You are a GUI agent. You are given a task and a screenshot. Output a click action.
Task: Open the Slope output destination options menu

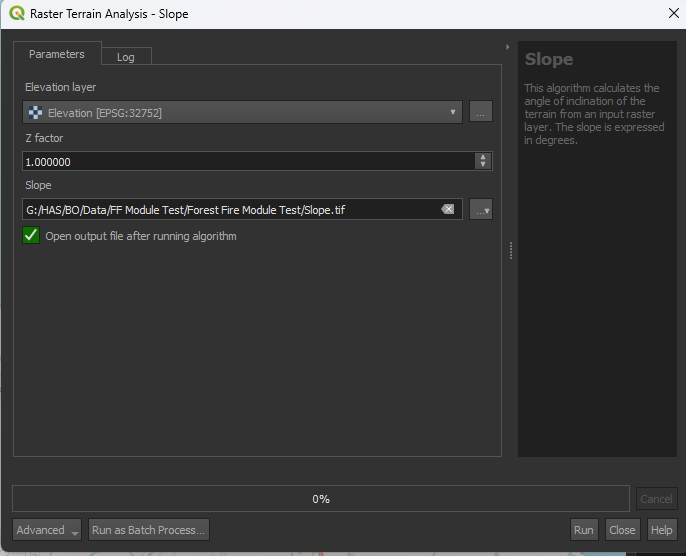tap(481, 209)
